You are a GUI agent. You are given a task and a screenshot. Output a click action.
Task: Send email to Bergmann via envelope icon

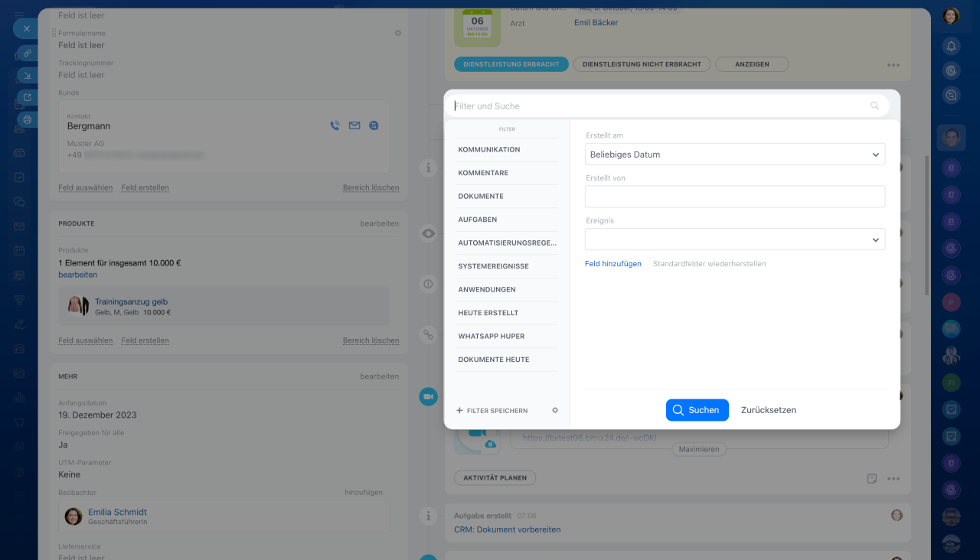point(354,125)
